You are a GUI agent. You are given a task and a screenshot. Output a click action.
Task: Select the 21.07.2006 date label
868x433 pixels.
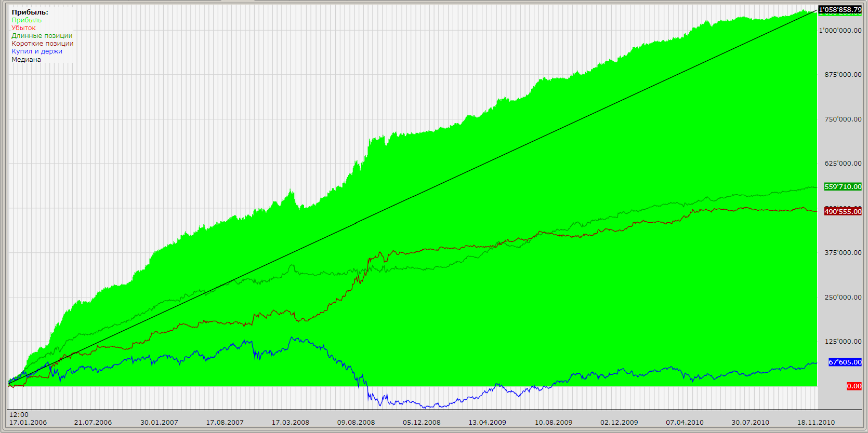[93, 422]
